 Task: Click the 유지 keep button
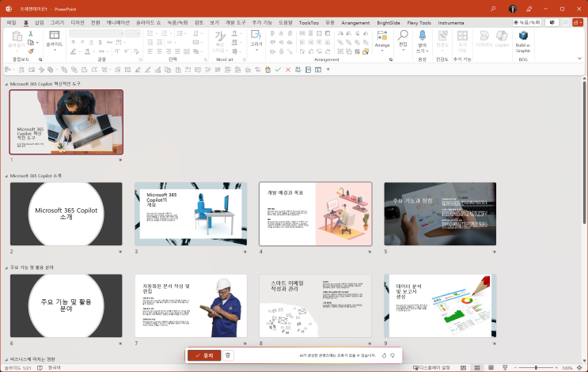click(x=204, y=355)
